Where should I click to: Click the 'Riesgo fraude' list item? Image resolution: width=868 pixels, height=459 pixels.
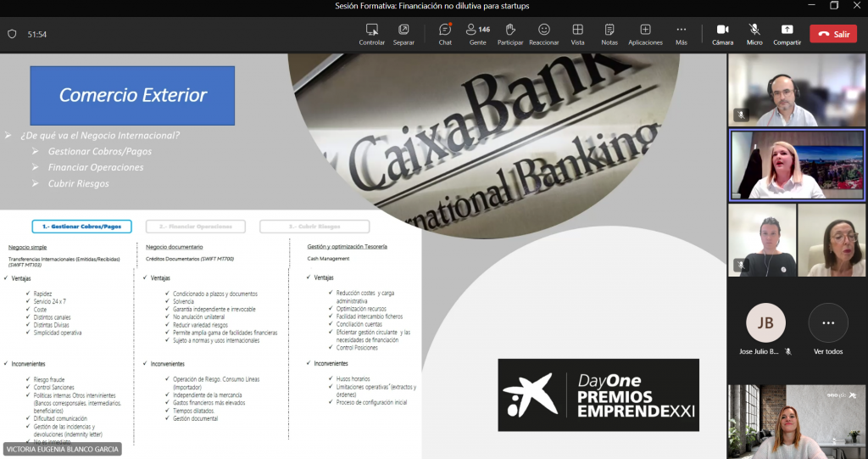click(x=48, y=380)
